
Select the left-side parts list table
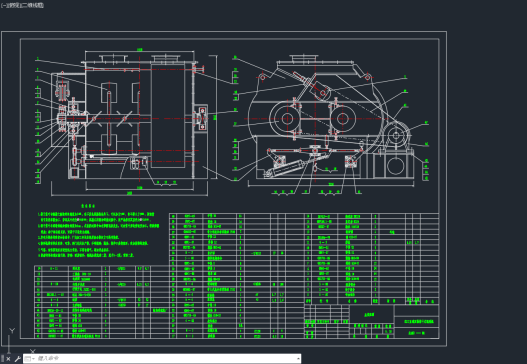[x=102, y=301]
